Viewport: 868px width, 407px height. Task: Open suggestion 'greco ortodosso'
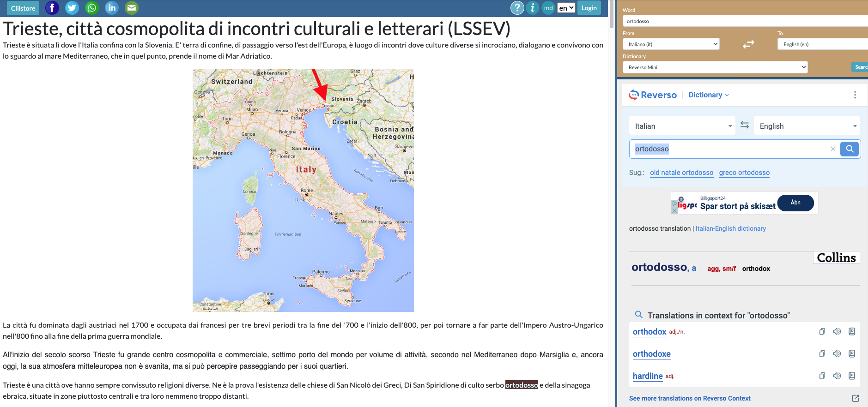click(744, 173)
